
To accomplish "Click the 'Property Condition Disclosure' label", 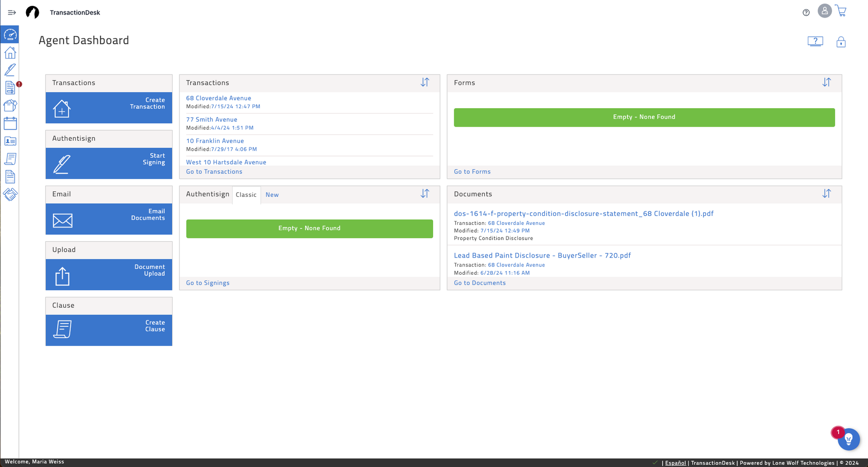I will pyautogui.click(x=494, y=238).
